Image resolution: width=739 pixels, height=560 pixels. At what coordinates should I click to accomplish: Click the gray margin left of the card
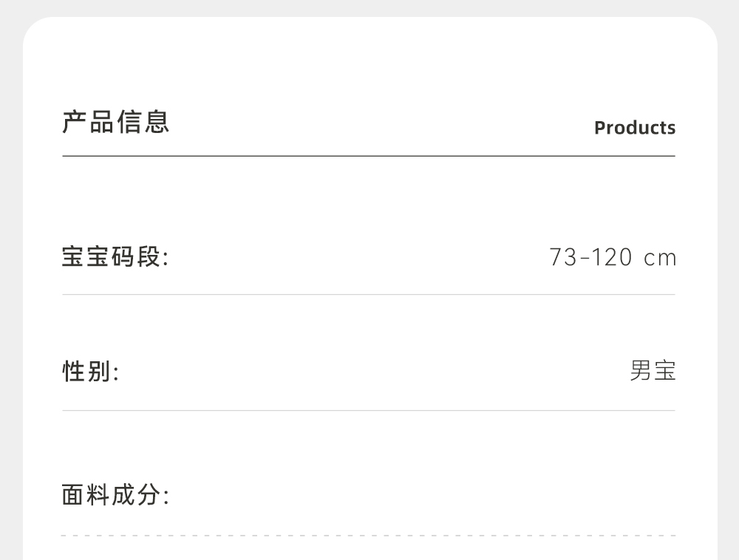(10, 296)
